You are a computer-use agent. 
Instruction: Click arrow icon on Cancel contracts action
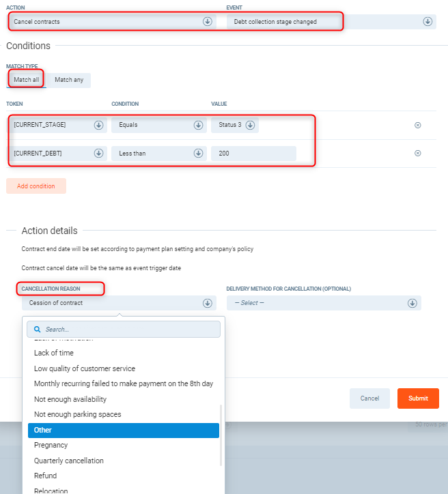click(x=208, y=22)
